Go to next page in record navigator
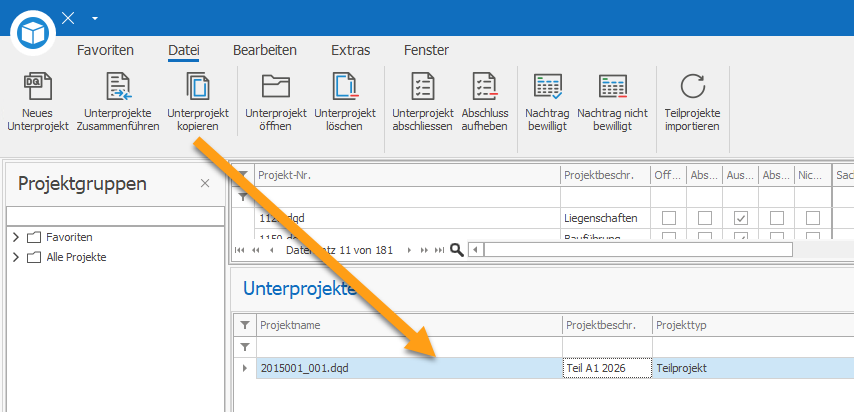854x412 pixels. 424,250
